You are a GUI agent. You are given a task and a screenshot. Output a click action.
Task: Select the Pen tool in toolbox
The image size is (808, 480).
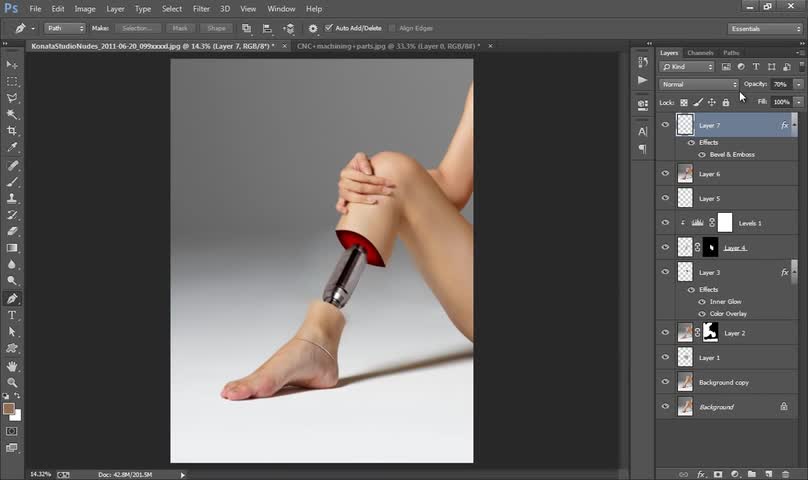[x=12, y=299]
